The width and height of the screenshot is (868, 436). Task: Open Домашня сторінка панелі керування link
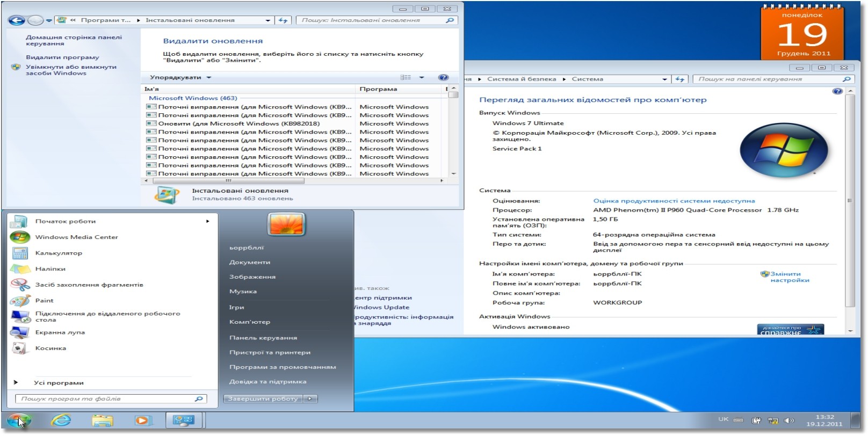tap(74, 40)
